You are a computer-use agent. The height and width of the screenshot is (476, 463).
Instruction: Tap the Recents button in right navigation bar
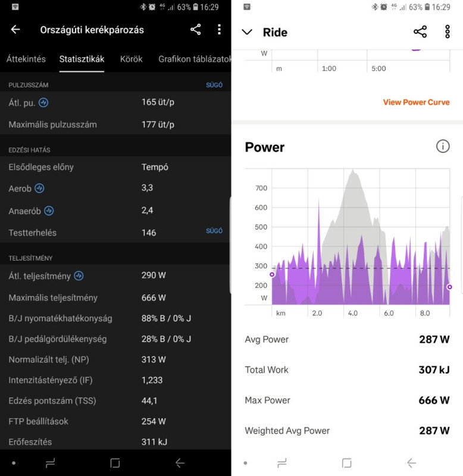click(x=282, y=463)
